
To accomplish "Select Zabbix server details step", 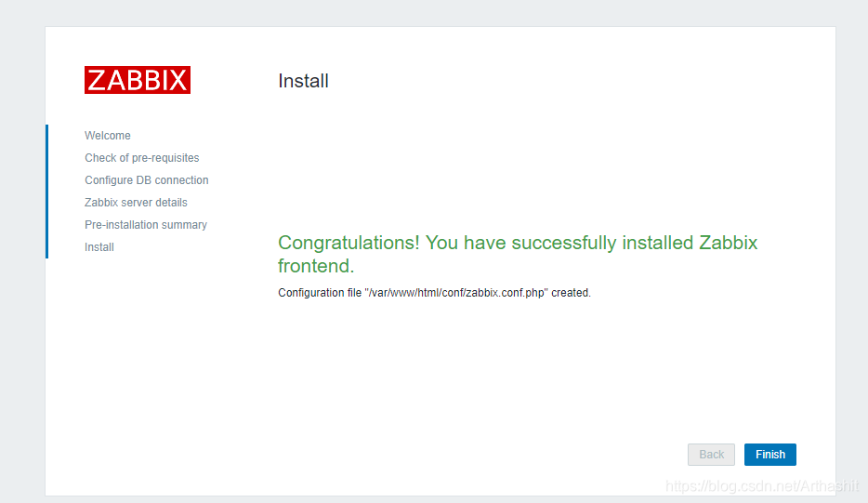I will pyautogui.click(x=136, y=202).
